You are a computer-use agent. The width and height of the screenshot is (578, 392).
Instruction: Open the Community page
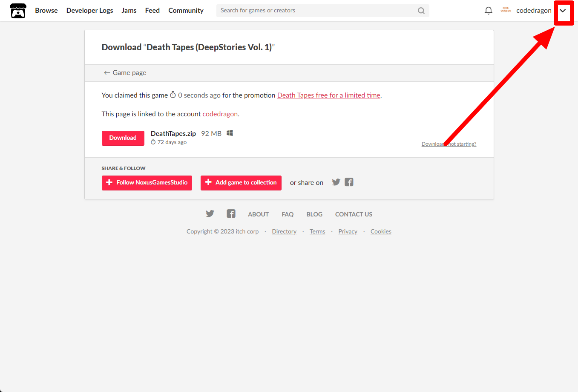[x=186, y=10]
